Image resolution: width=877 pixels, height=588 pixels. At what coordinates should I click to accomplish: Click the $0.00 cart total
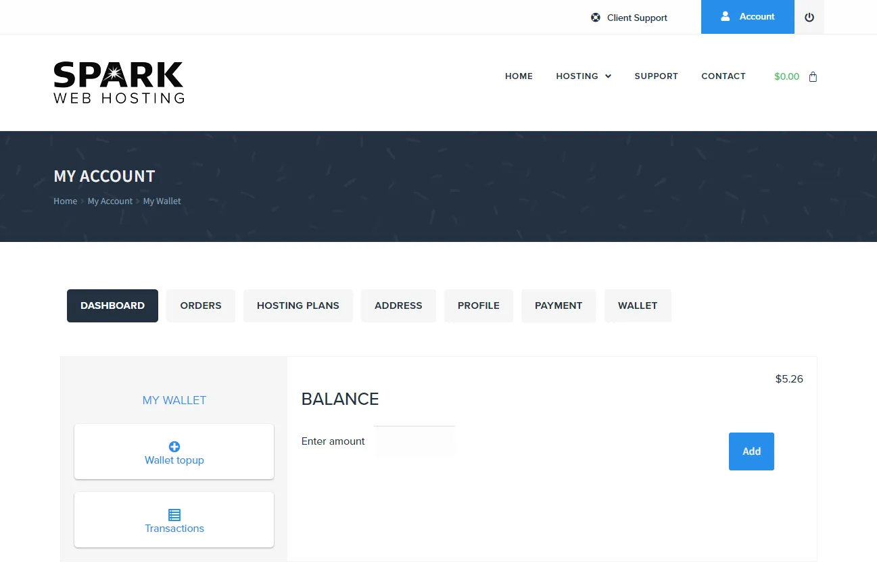786,76
